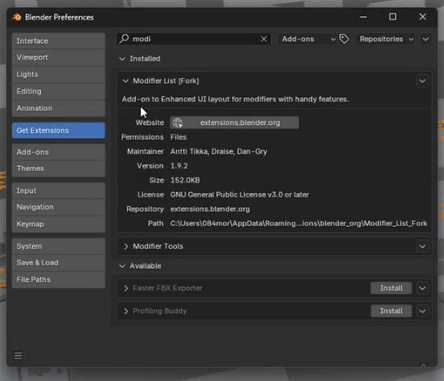Image resolution: width=444 pixels, height=381 pixels.
Task: Open Modifier List [Fork] options dropdown
Action: [422, 81]
